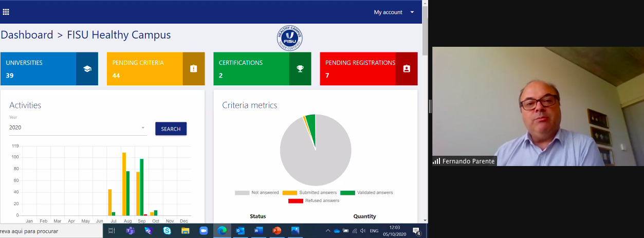Click the ENG language indicator
Viewport: 644px width, 238px height.
(374, 231)
